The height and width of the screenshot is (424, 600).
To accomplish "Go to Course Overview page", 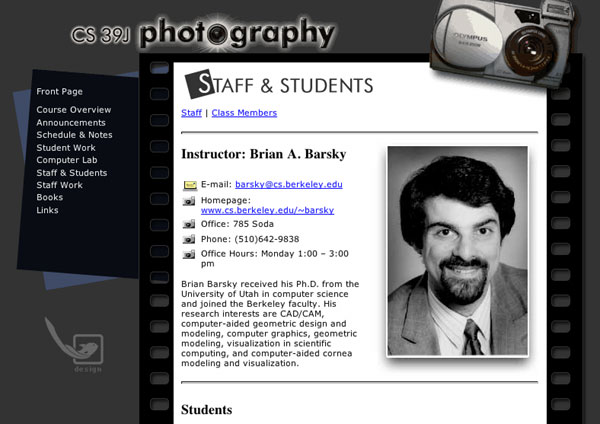I will tap(74, 110).
